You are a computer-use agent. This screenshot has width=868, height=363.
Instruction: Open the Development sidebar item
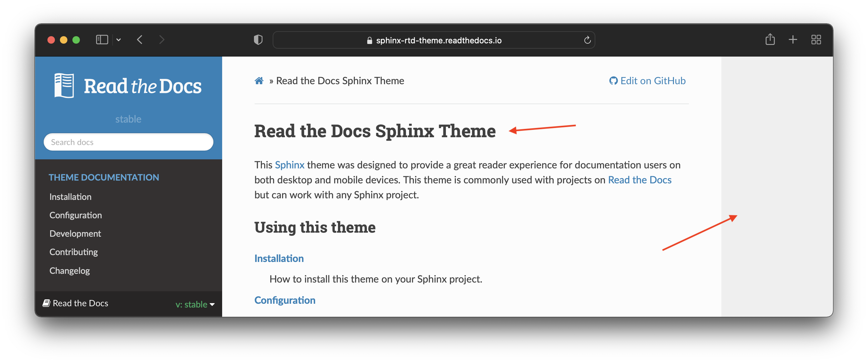[x=75, y=234]
